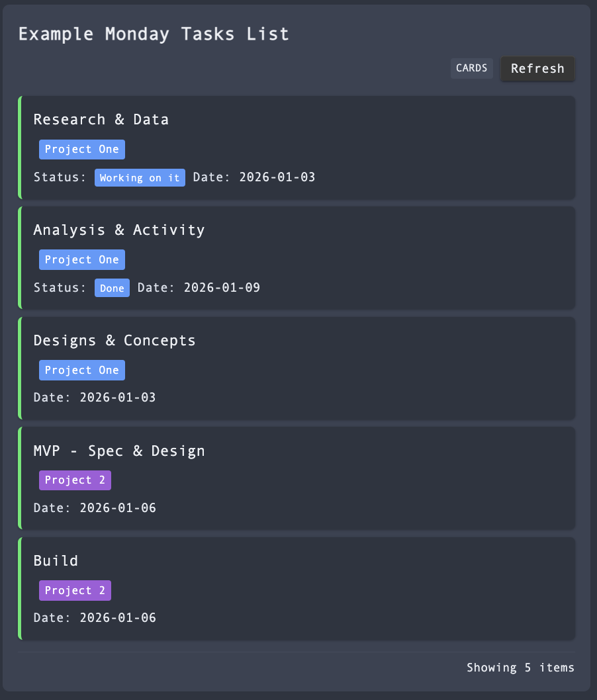The image size is (597, 700).
Task: Select the 'Project One' tag on Analysis & Activity
Action: tap(82, 259)
